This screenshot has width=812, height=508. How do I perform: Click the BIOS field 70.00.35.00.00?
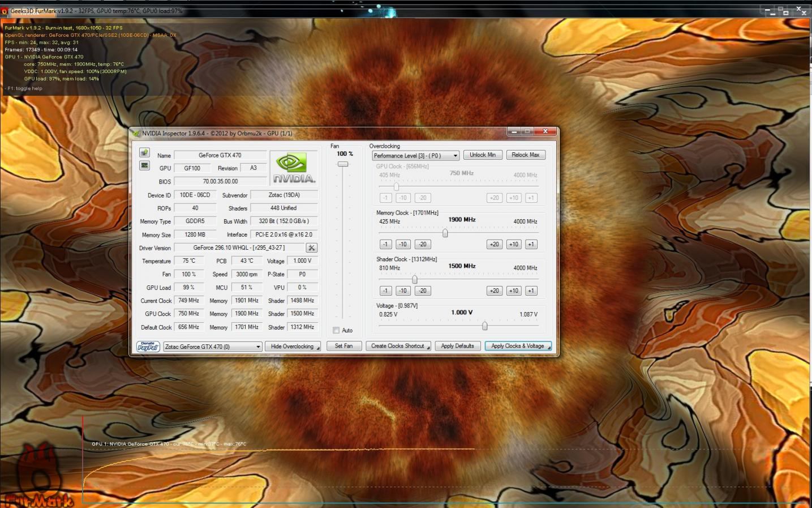(220, 181)
